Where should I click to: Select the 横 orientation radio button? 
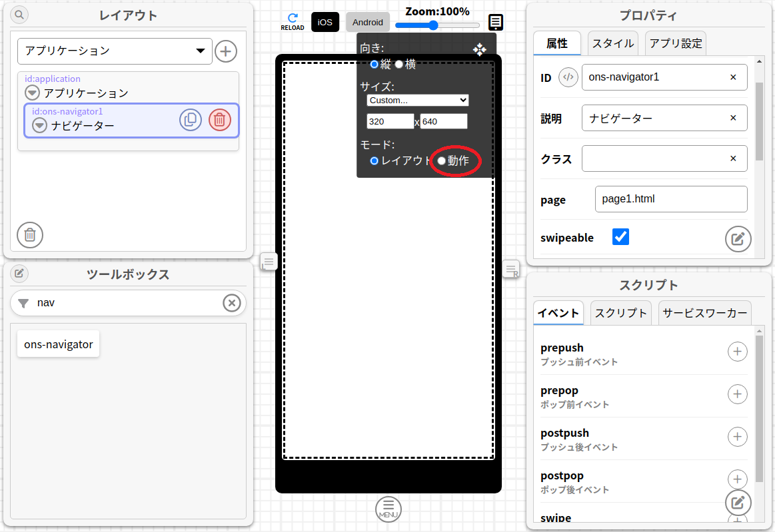(x=399, y=65)
